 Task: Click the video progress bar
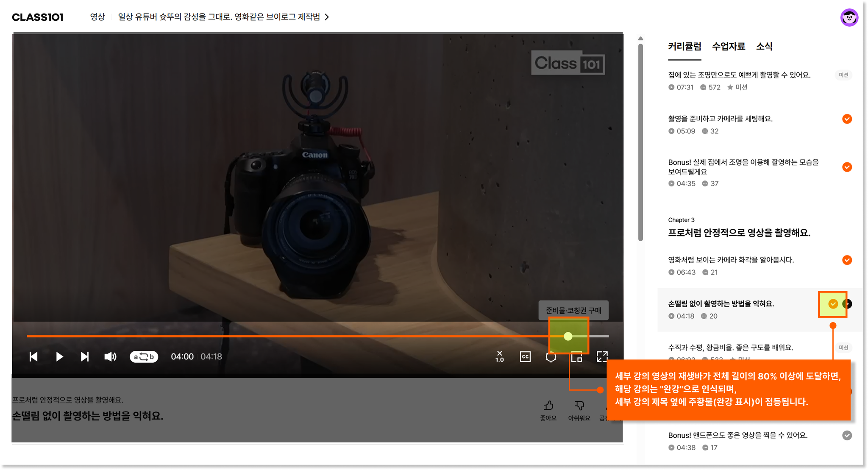point(318,336)
